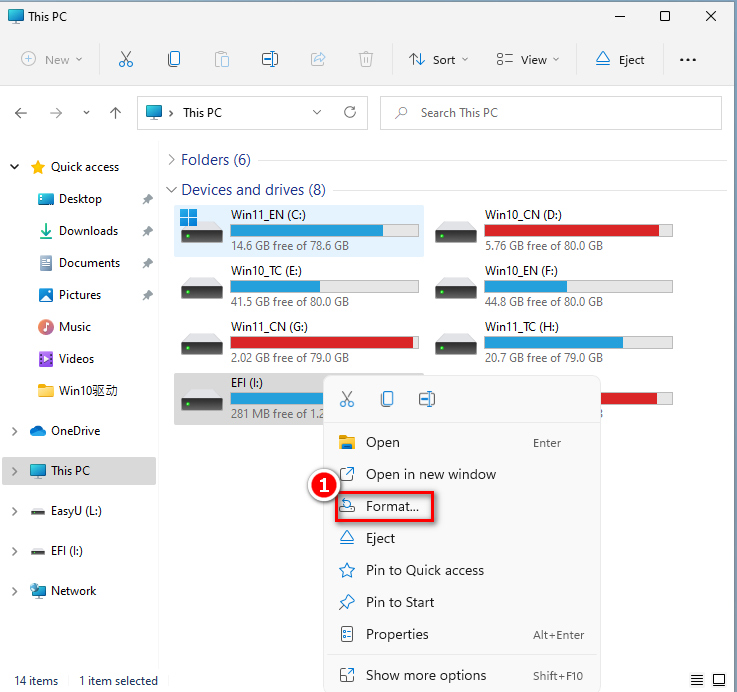Choose Show more options
Screen dimensions: 737x692
tap(462, 676)
